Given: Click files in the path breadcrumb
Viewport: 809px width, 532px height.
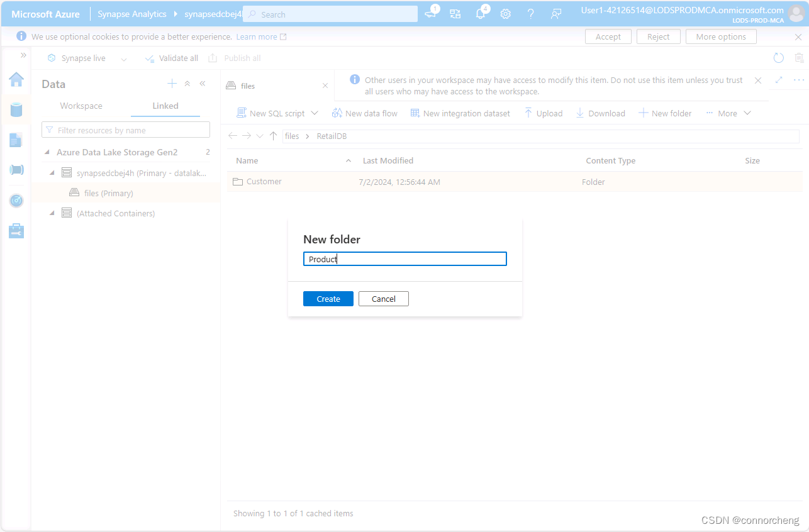Looking at the screenshot, I should pyautogui.click(x=292, y=136).
